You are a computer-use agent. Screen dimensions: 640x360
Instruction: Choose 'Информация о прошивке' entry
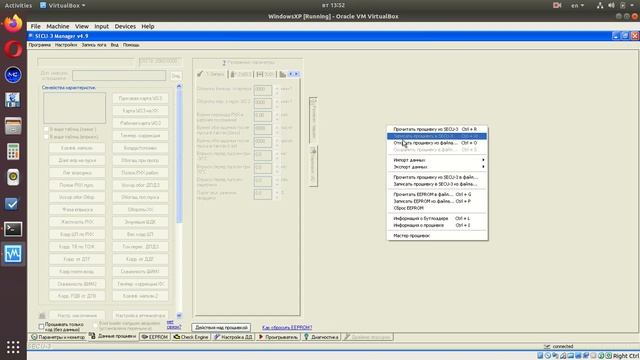pos(437,225)
